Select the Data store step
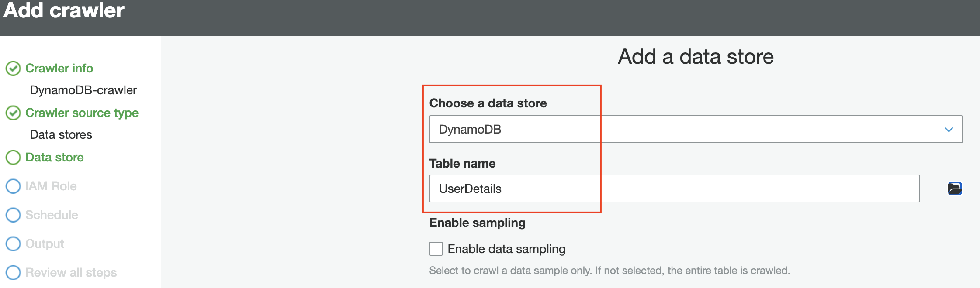 pyautogui.click(x=55, y=158)
